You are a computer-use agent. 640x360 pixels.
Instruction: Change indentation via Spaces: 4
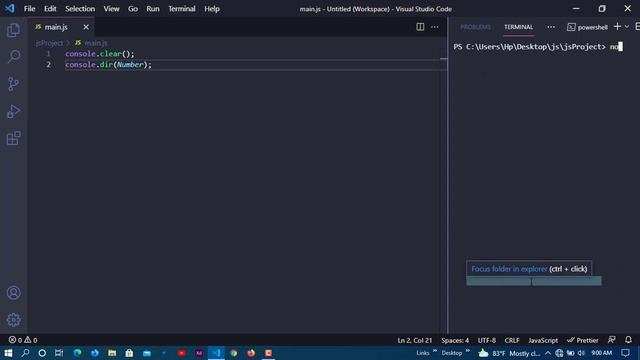(x=455, y=340)
